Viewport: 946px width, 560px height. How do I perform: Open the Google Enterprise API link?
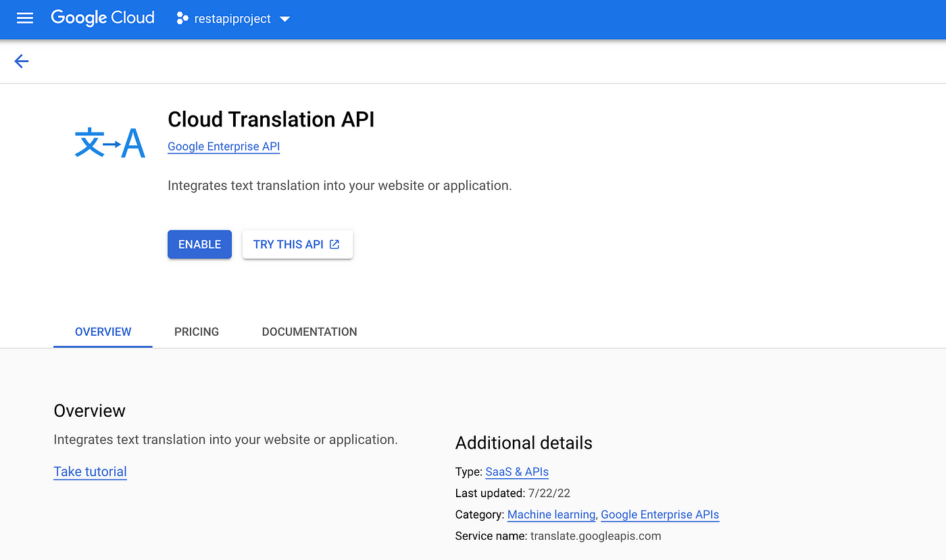tap(224, 147)
